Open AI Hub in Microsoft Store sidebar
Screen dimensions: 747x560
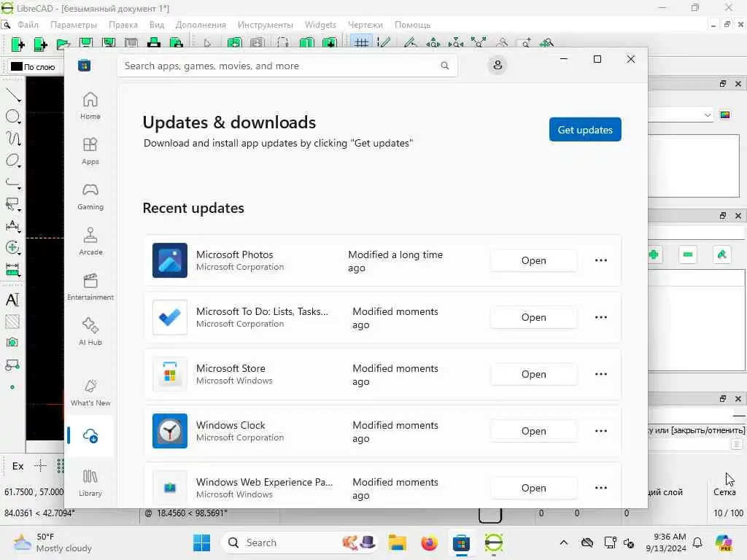point(90,332)
